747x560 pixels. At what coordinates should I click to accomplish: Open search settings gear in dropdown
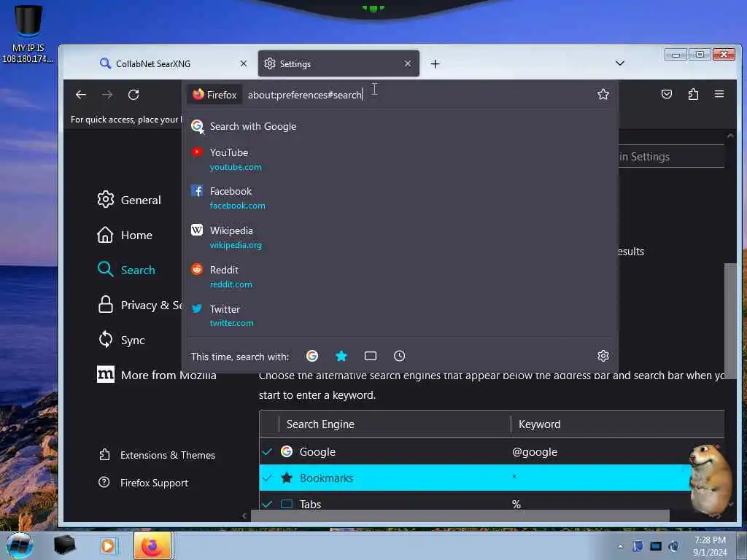click(603, 356)
